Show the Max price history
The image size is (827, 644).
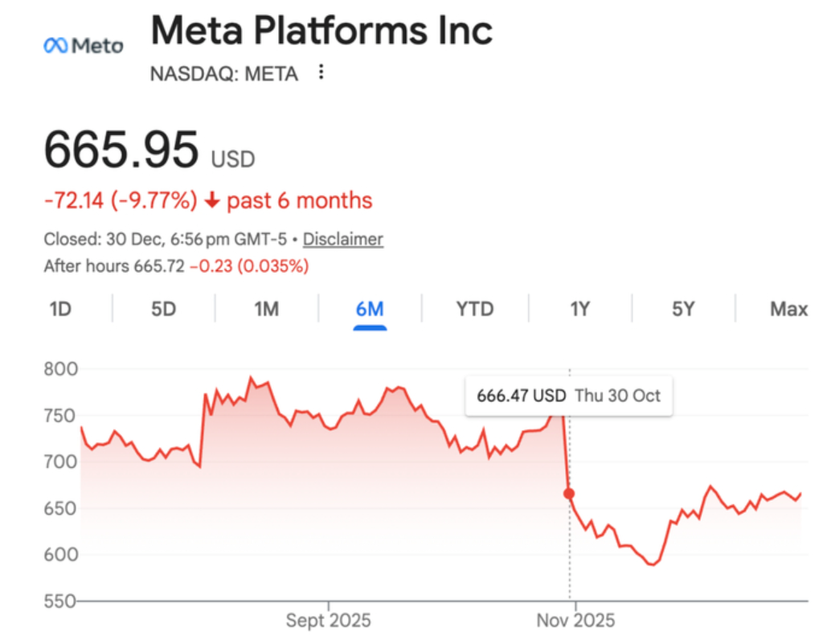788,309
